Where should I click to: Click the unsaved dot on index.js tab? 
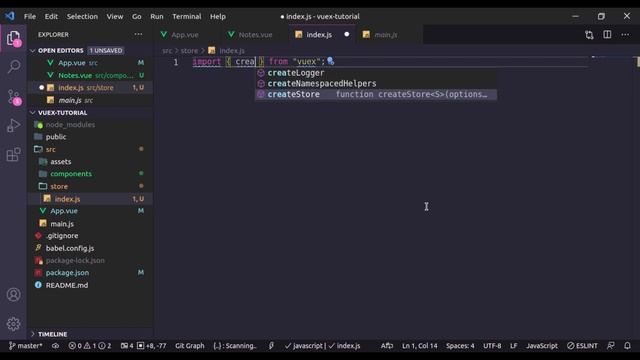pyautogui.click(x=347, y=35)
